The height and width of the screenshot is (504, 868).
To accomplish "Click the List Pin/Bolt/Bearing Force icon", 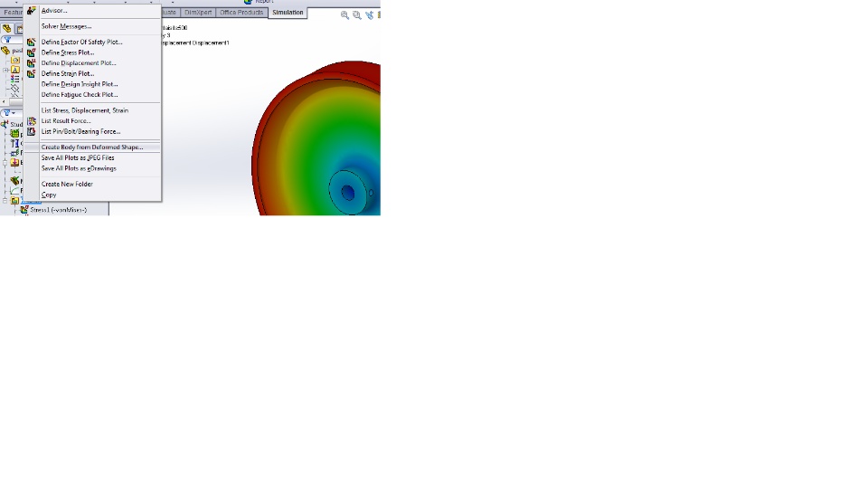I will click(x=31, y=131).
